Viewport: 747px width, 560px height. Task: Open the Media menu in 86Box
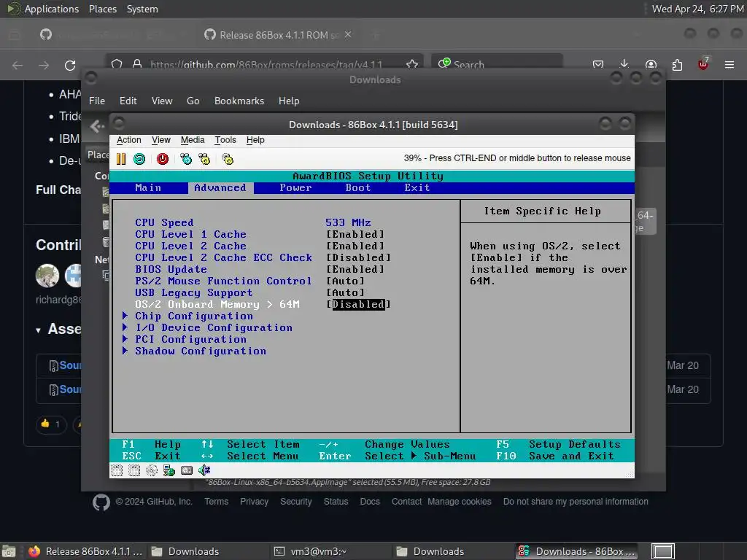coord(193,140)
